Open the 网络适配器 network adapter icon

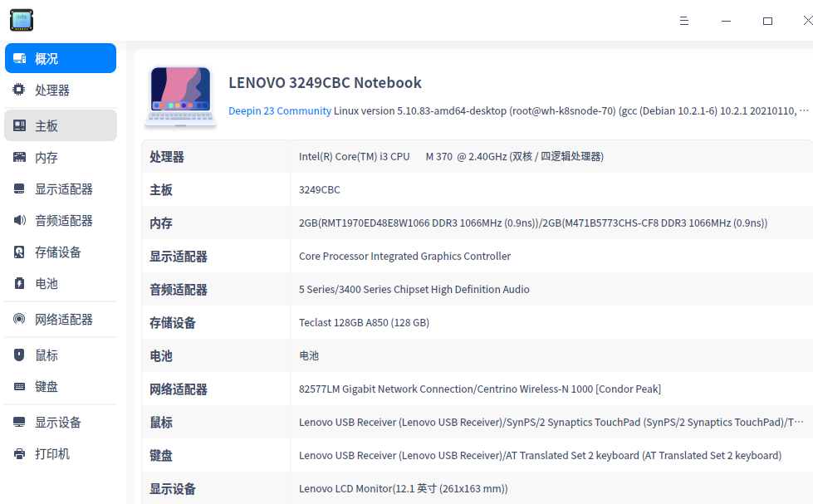(19, 319)
